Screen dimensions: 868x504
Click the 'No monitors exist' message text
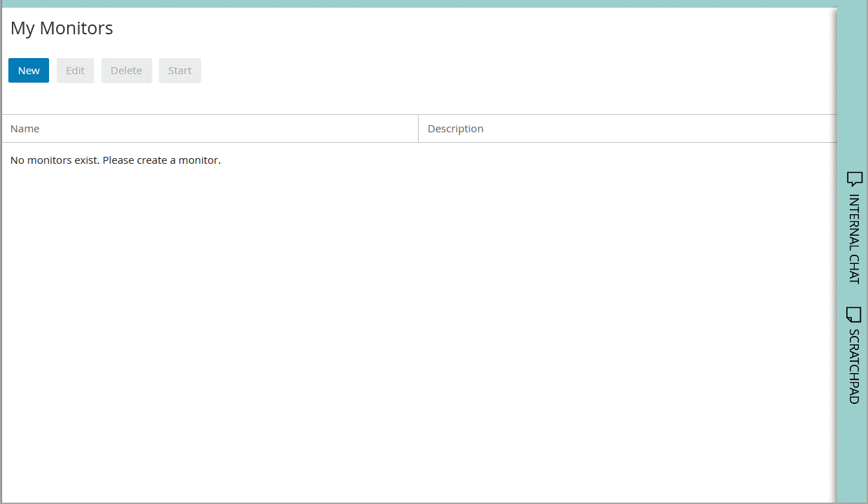tap(115, 160)
